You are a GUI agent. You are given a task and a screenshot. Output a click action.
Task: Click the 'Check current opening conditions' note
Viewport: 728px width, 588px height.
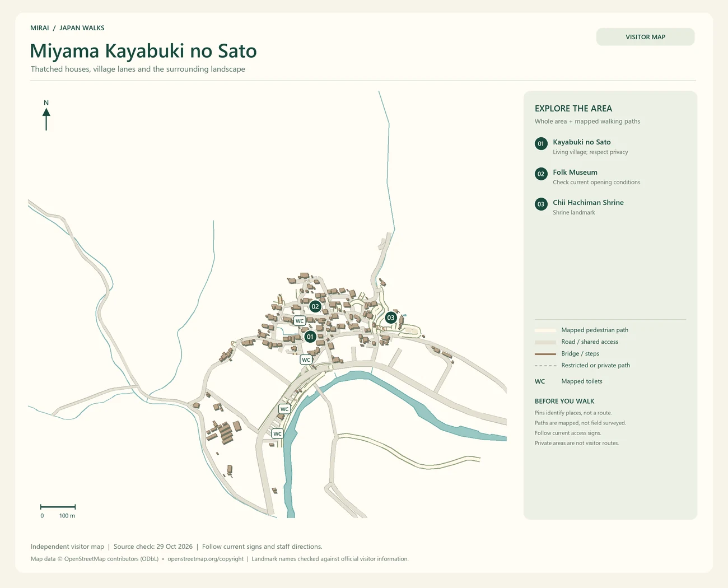click(596, 183)
